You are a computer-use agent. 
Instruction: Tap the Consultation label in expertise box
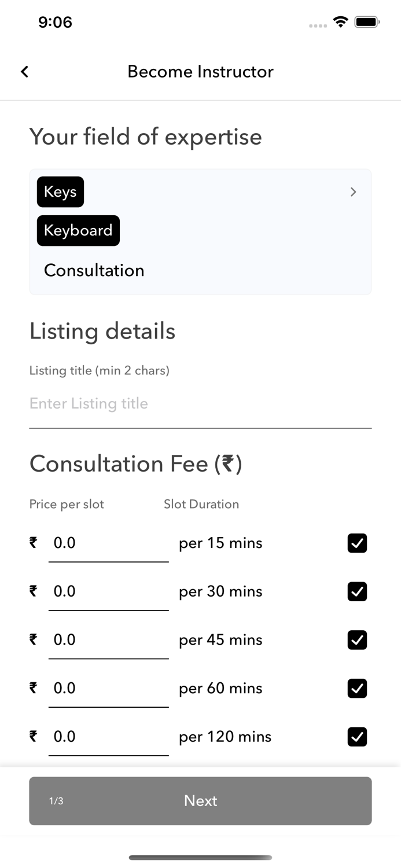click(94, 270)
